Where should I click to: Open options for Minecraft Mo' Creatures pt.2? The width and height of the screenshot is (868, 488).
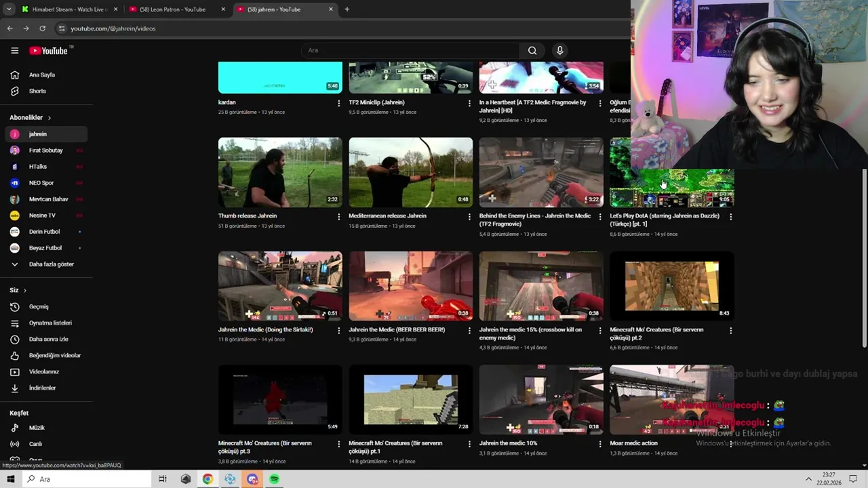pos(730,331)
